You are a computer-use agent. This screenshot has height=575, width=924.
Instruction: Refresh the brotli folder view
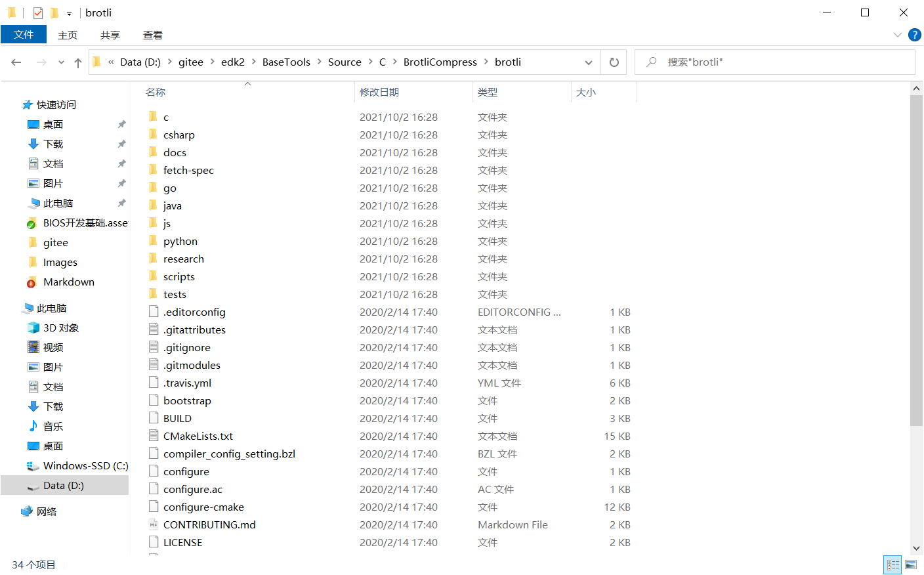click(x=614, y=62)
